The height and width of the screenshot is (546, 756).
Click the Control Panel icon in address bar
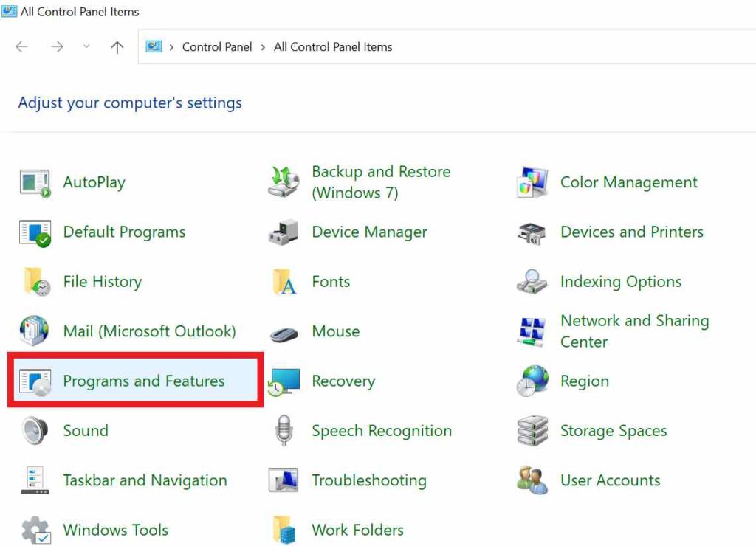154,46
